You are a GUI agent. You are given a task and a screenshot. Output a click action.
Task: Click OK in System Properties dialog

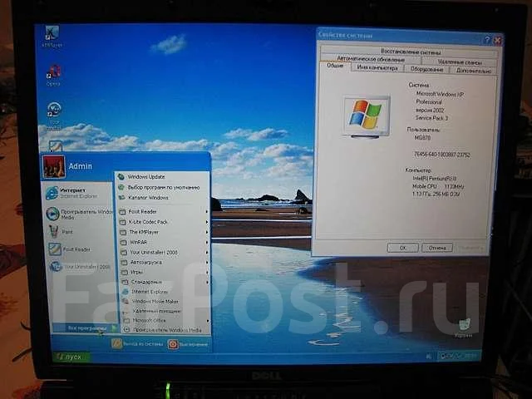[x=402, y=248]
